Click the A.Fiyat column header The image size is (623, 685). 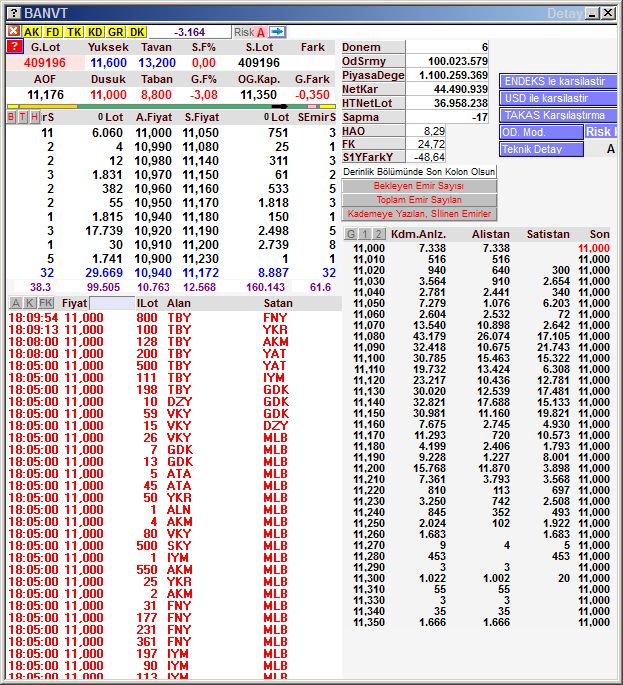point(153,117)
